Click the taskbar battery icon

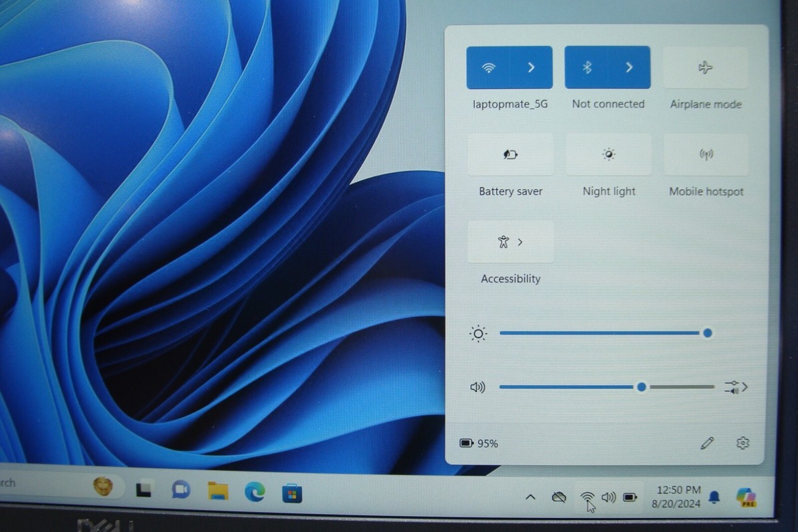click(x=630, y=497)
